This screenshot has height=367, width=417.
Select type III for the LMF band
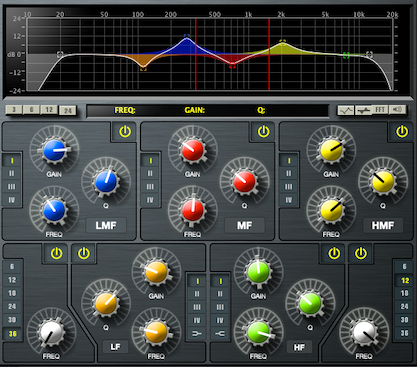click(x=12, y=187)
